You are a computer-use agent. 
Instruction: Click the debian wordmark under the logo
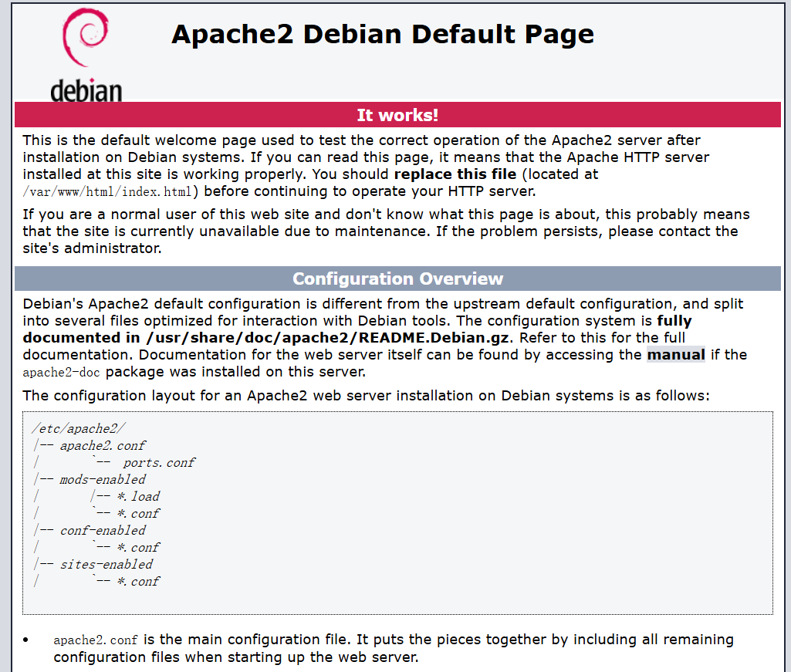point(86,90)
